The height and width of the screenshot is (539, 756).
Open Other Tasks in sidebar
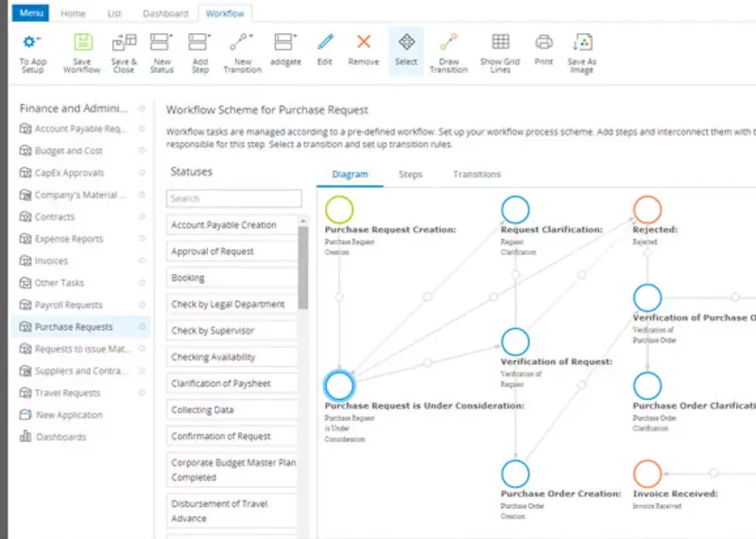(x=59, y=283)
